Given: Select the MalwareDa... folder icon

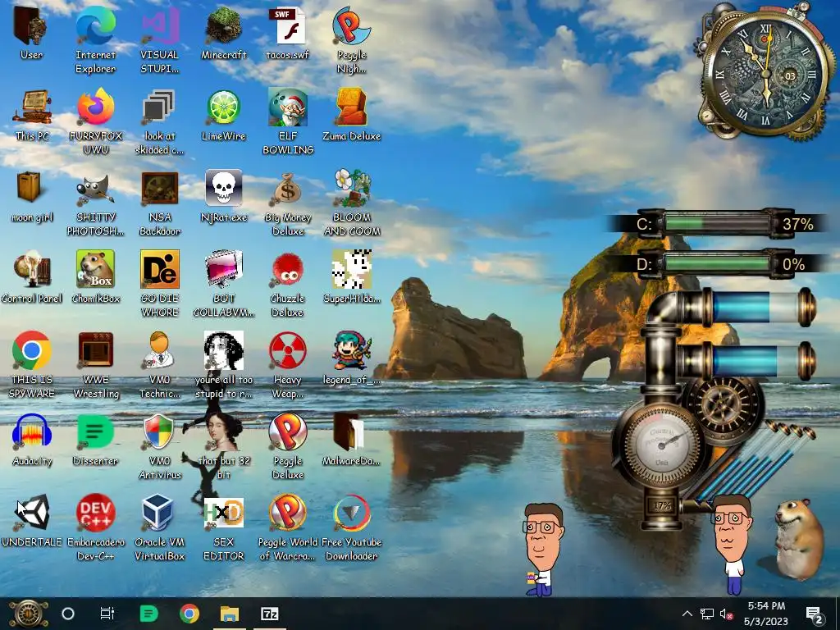Looking at the screenshot, I should [349, 431].
